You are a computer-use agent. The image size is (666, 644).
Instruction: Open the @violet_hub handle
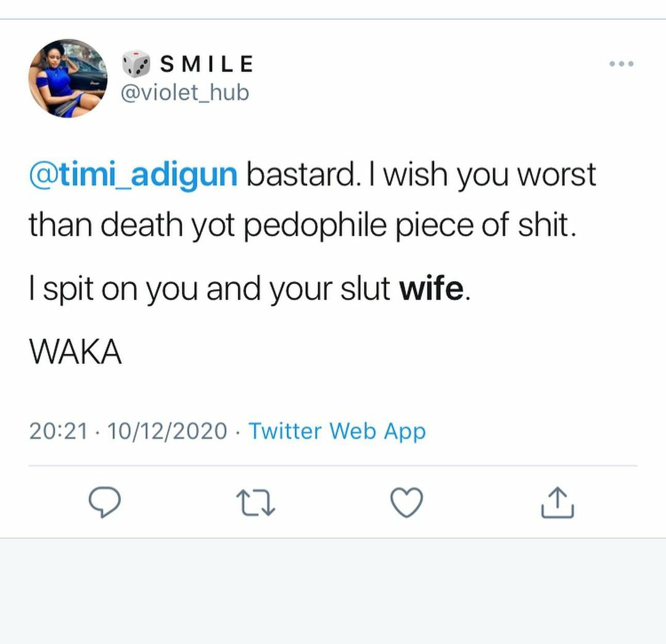coord(186,92)
